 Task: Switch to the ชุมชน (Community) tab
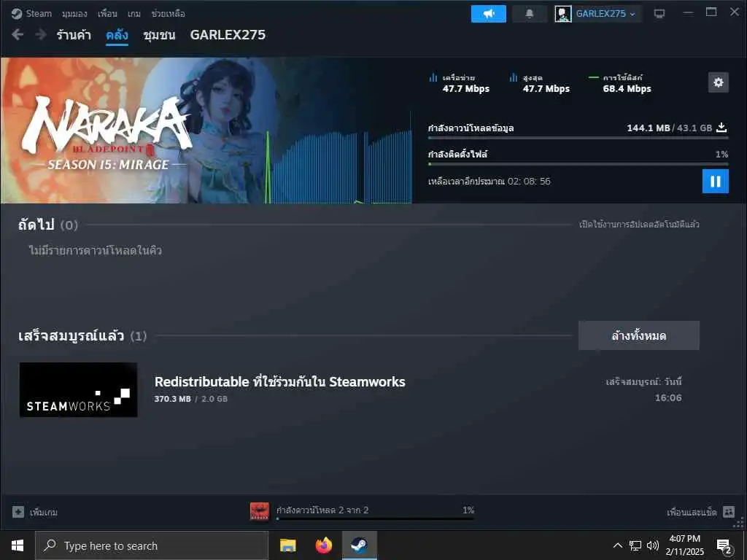159,35
